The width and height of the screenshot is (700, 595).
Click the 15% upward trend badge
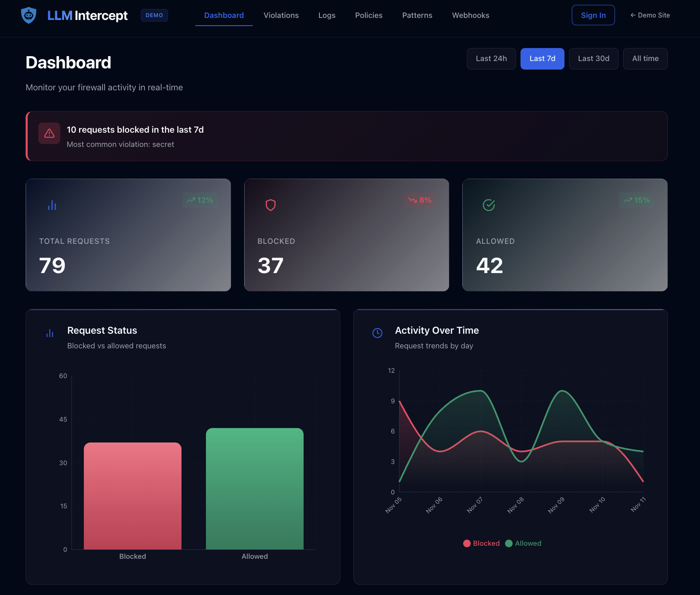click(x=636, y=200)
